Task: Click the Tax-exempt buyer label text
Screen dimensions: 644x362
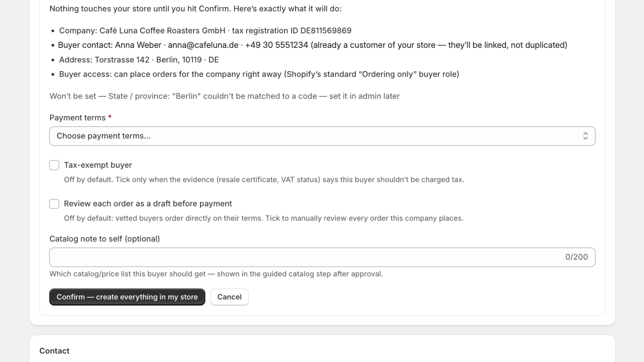Action: click(x=98, y=165)
